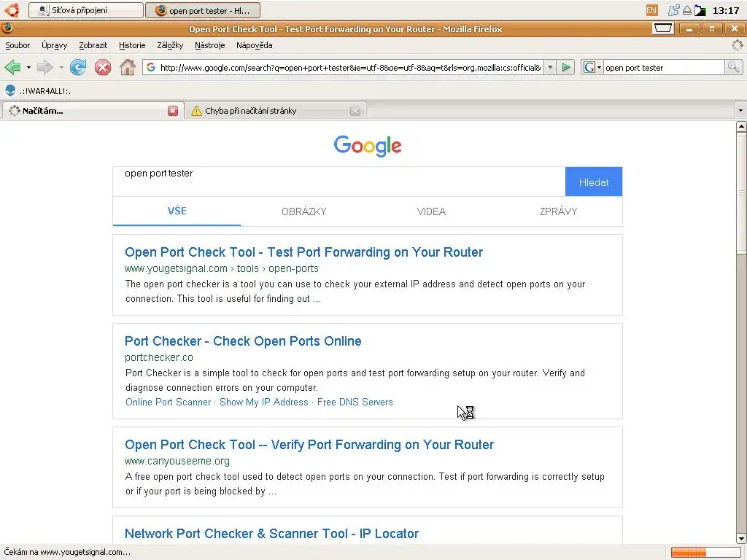Click the 13:17 clock in the panel
Screen dimensions: 747x560
tap(726, 10)
